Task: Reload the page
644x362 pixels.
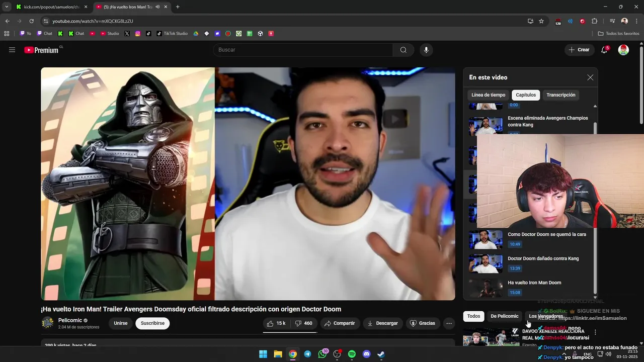Action: point(31,21)
